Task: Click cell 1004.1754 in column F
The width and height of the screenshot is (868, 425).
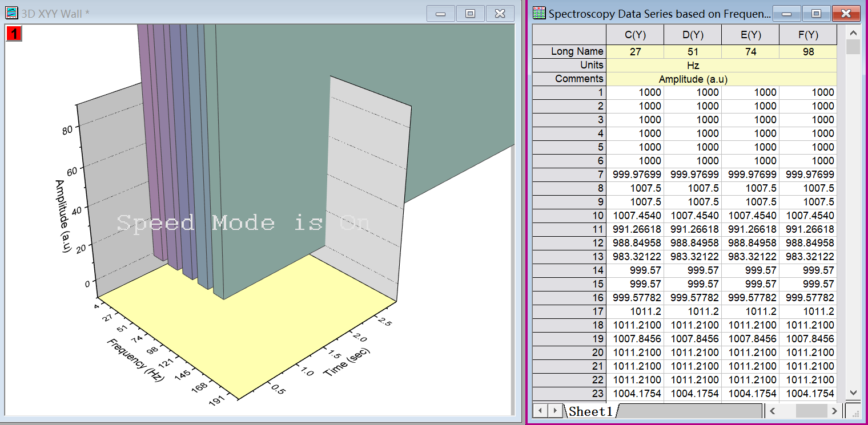Action: [808, 394]
